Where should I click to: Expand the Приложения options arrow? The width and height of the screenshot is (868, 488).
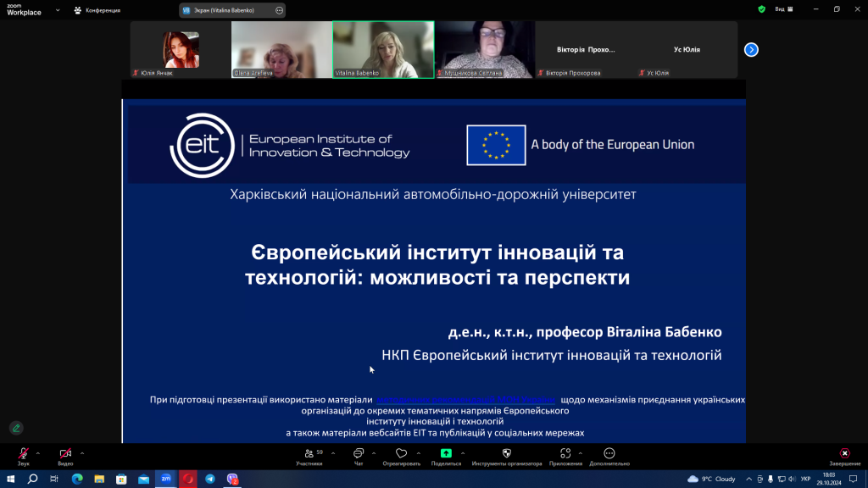[580, 454]
